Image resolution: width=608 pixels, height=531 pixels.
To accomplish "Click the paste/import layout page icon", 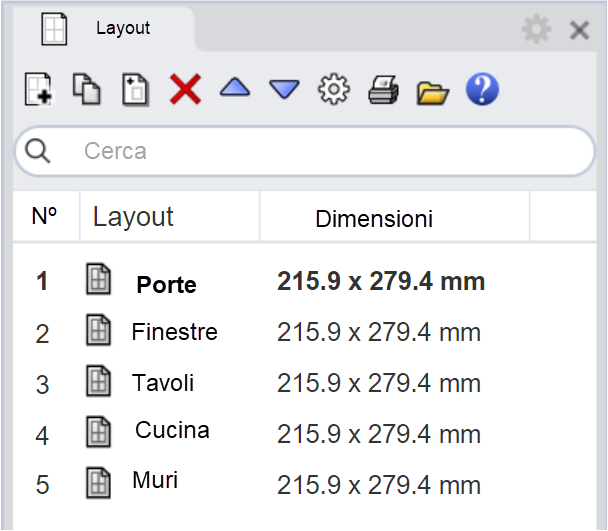I will [135, 90].
